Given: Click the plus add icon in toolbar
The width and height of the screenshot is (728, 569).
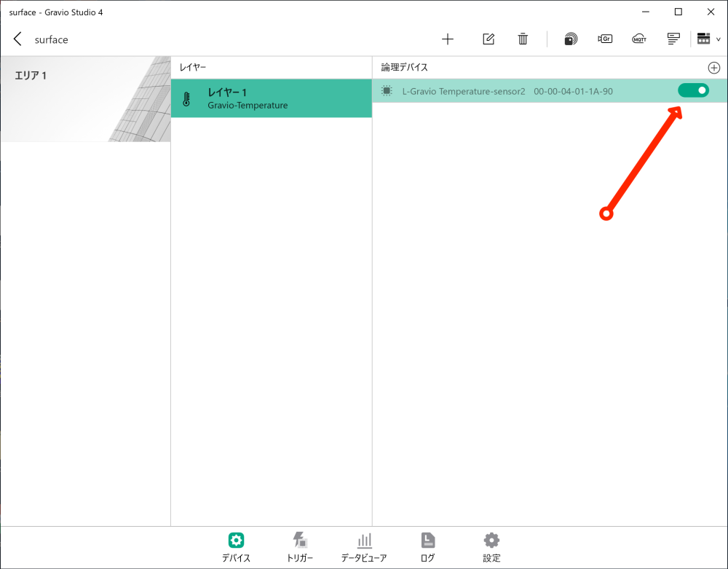Looking at the screenshot, I should coord(448,39).
